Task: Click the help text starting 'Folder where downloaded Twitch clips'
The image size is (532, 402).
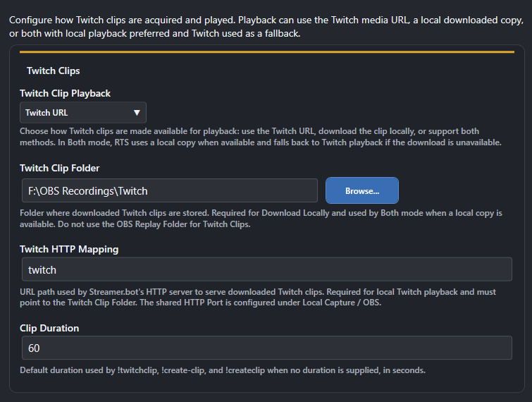Action: (x=261, y=219)
